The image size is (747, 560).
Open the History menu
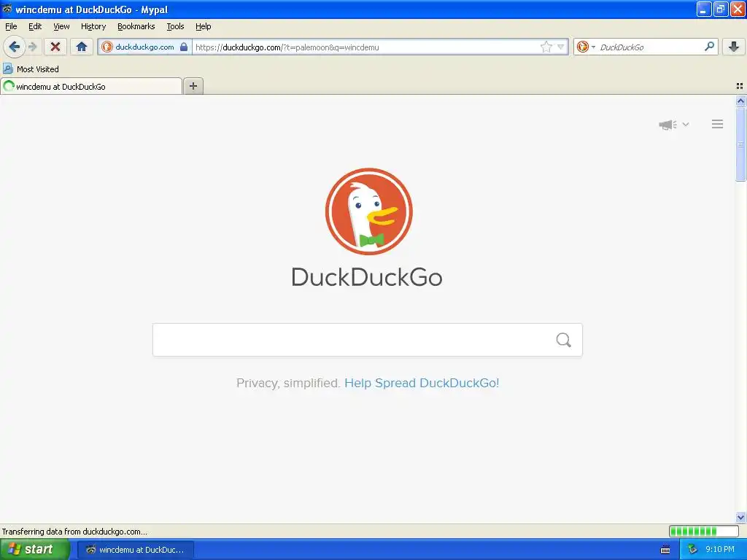pos(93,26)
